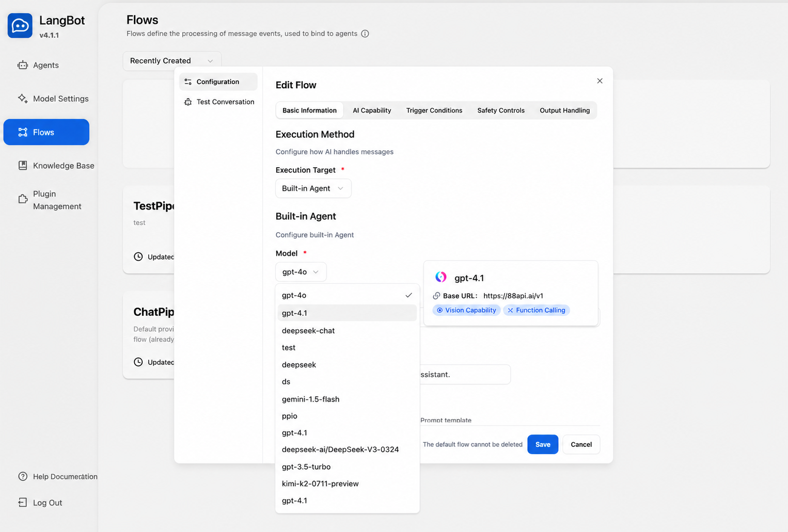
Task: Open Agents via its robot icon
Action: coord(23,65)
